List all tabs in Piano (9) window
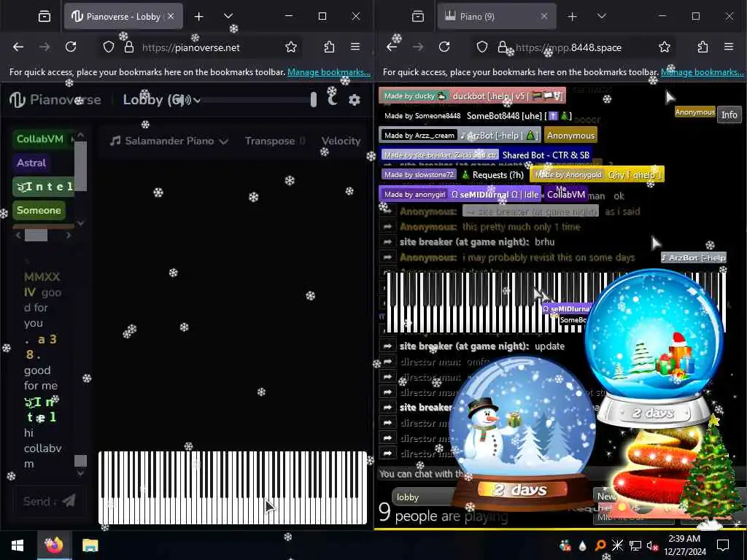Screen dimensions: 747x560 point(602,16)
